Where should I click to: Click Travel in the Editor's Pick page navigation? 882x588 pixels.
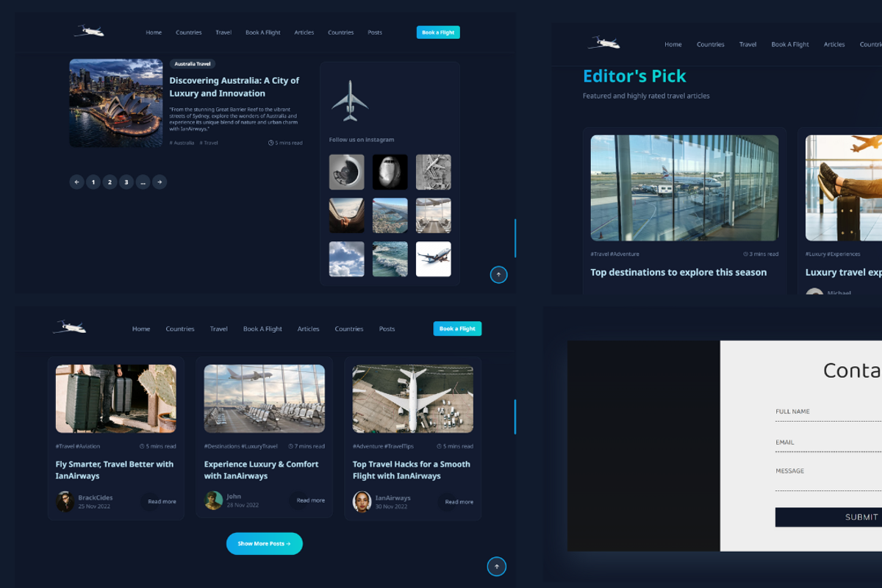coord(748,44)
